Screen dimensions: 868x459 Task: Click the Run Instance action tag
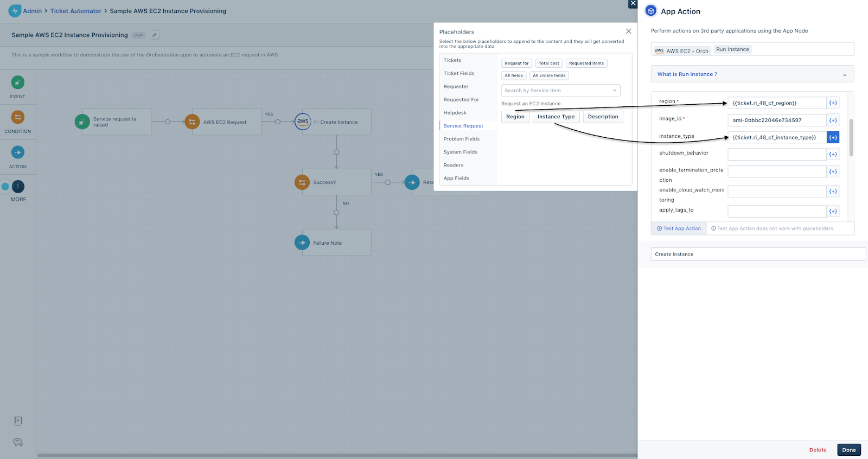click(x=732, y=49)
